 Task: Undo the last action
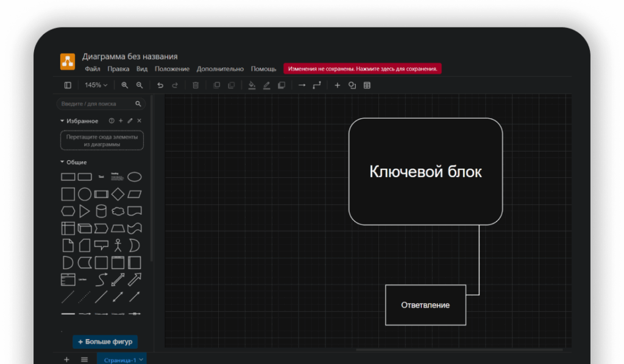click(160, 85)
